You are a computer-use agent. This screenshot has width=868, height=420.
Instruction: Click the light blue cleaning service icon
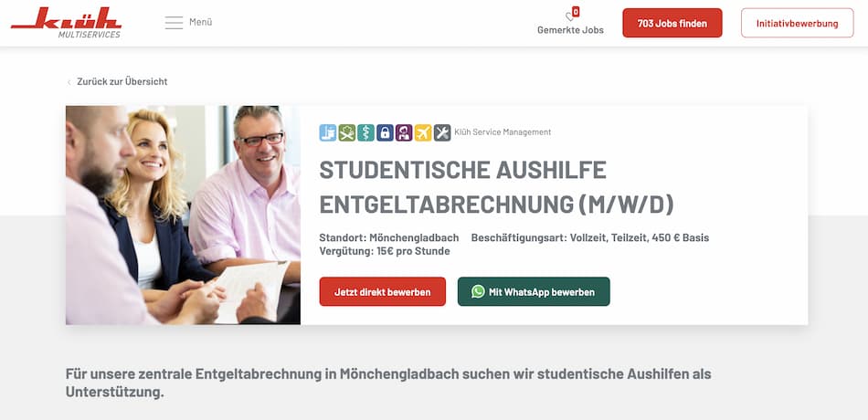(328, 132)
